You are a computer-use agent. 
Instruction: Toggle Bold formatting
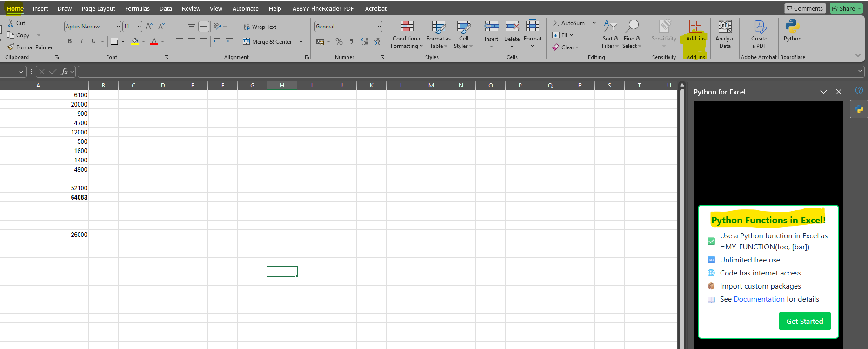[70, 41]
